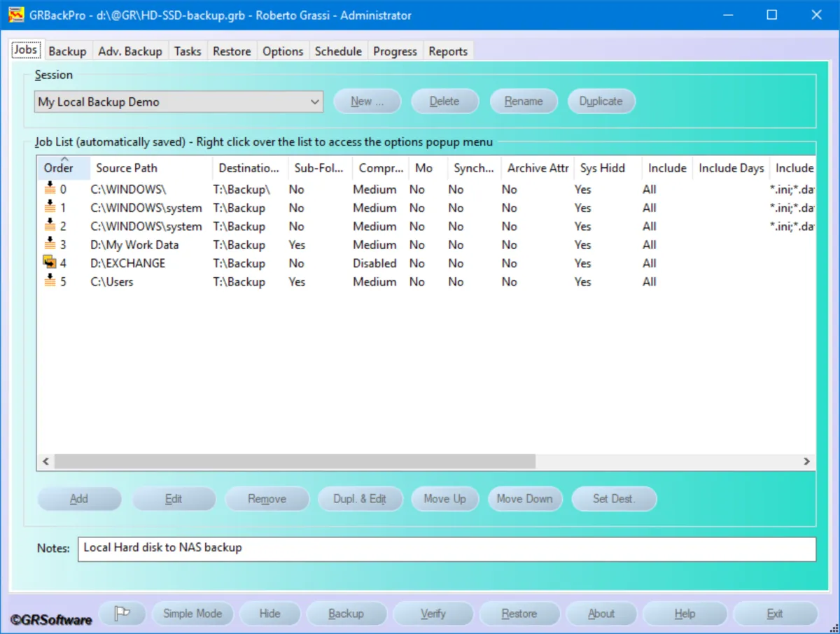Click the New session button

click(x=367, y=101)
